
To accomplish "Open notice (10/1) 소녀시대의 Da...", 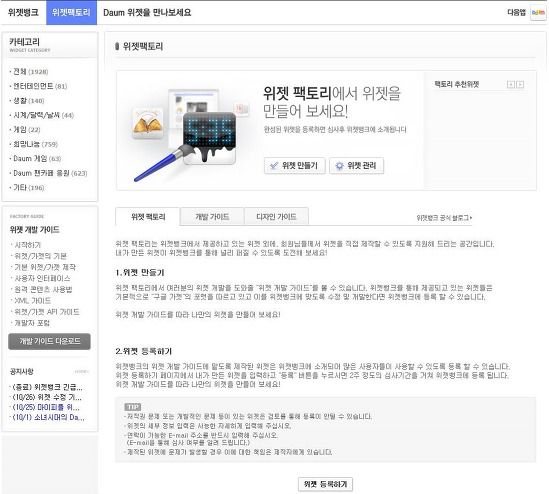I will pos(48,417).
